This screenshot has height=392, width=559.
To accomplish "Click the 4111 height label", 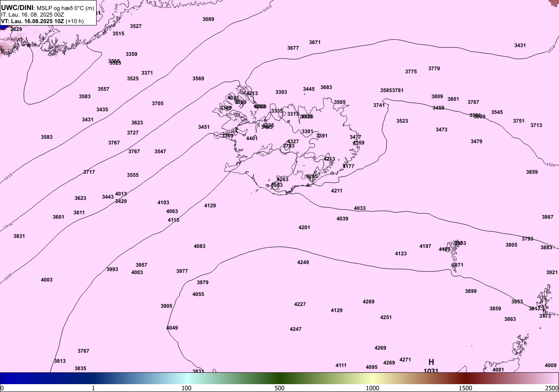I will point(341,365).
